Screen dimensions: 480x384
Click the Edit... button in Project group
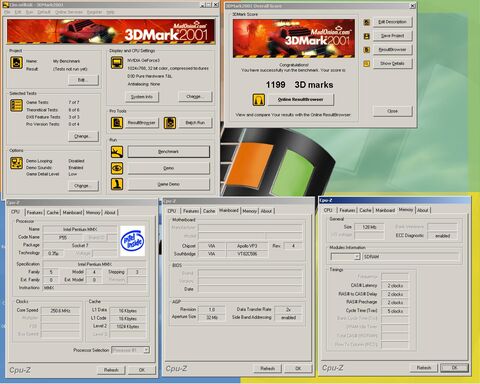[83, 80]
